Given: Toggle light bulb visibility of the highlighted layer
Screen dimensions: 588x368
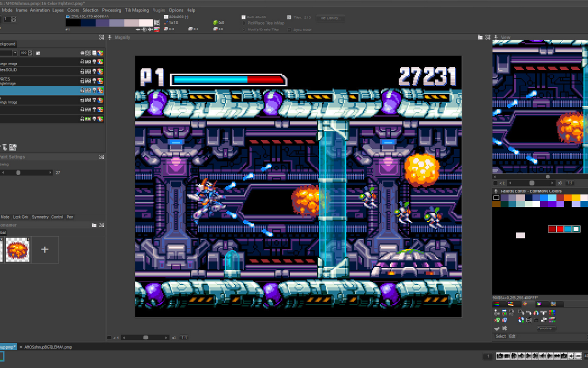Looking at the screenshot, I should [x=94, y=90].
